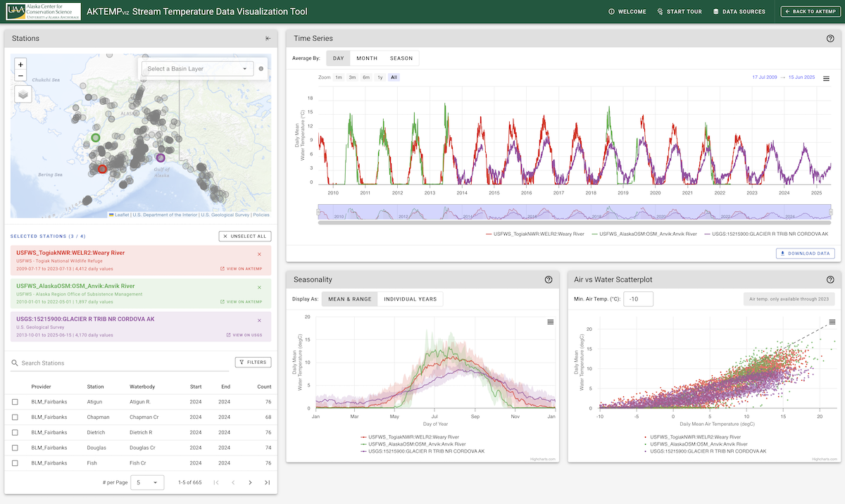
Task: Sort stations table by Count column
Action: (x=264, y=386)
